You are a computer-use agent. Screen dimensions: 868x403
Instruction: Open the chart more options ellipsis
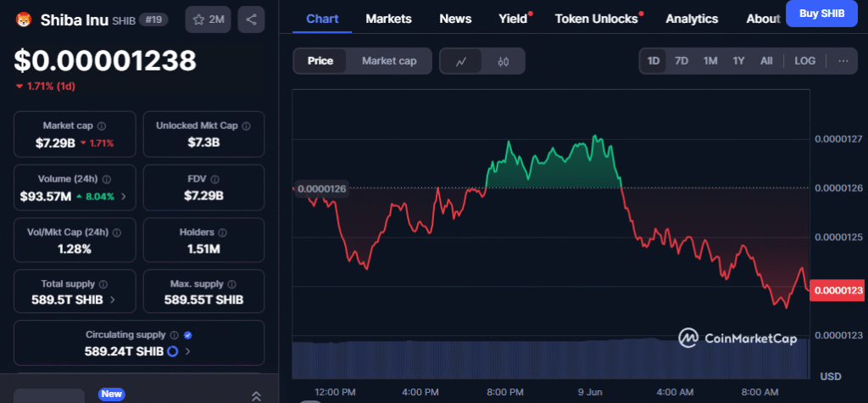pyautogui.click(x=843, y=61)
